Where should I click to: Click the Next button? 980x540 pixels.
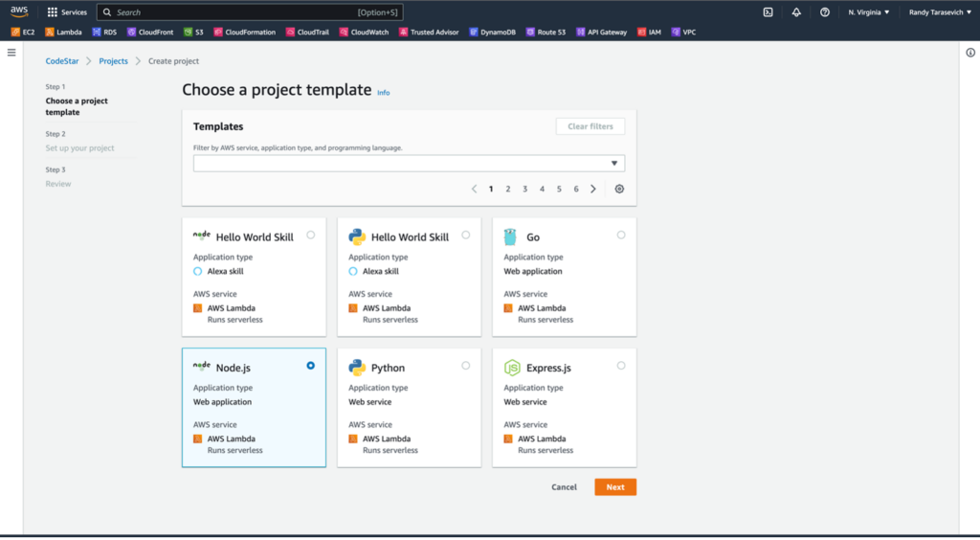(615, 487)
